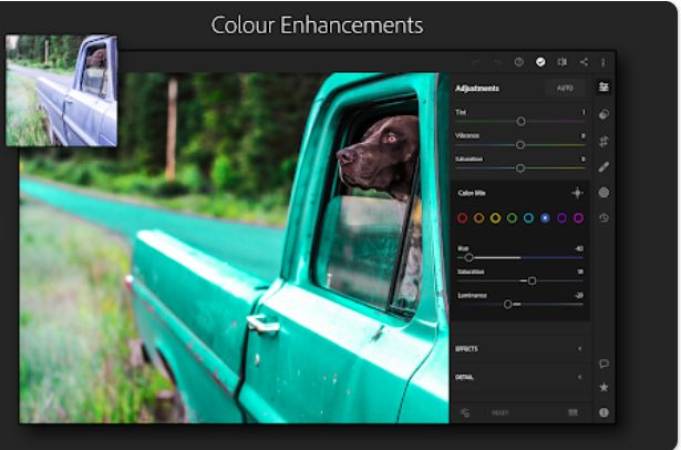Open the share icon

pos(584,62)
